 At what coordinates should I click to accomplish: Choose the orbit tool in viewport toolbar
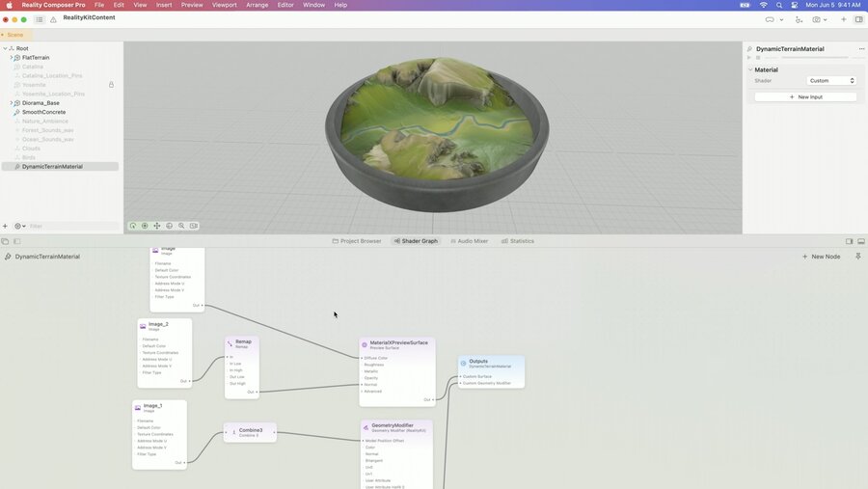tap(170, 226)
